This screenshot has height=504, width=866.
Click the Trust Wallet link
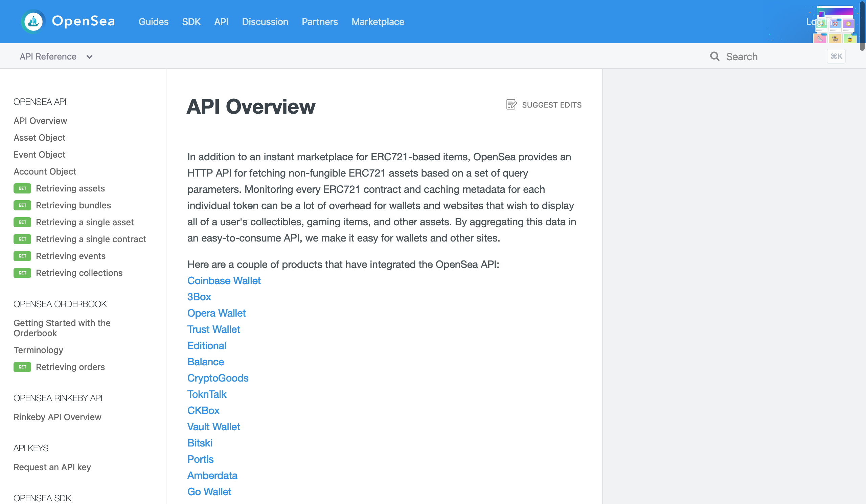tap(214, 329)
